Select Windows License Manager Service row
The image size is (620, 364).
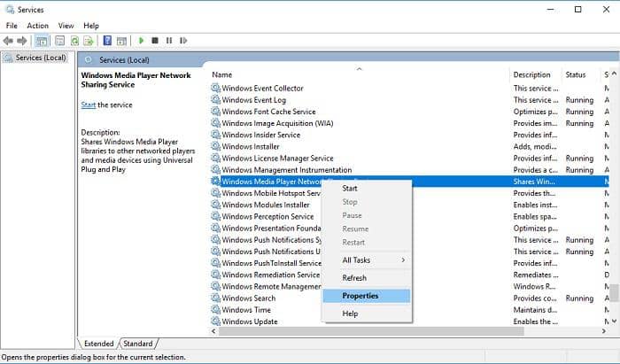pos(409,159)
